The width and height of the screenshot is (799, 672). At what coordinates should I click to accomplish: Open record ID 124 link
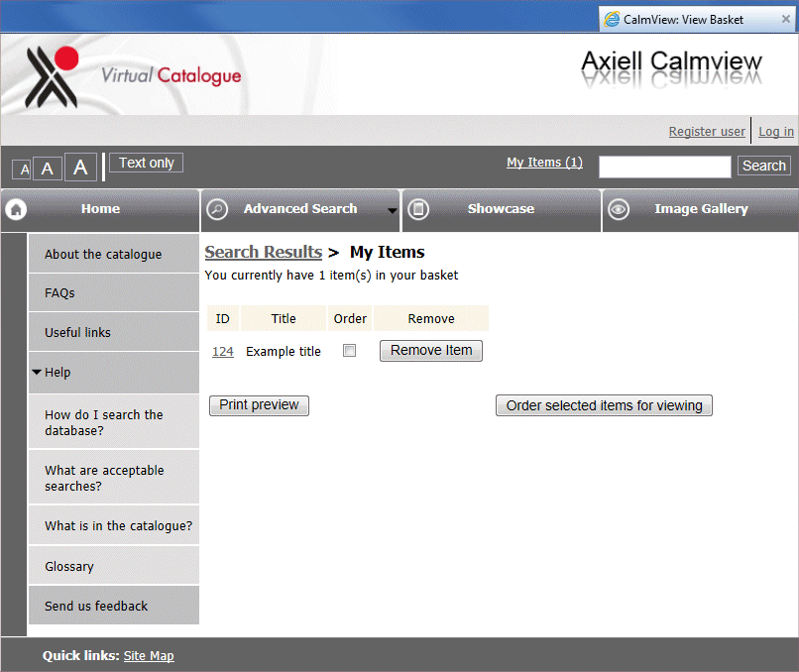[x=223, y=352]
